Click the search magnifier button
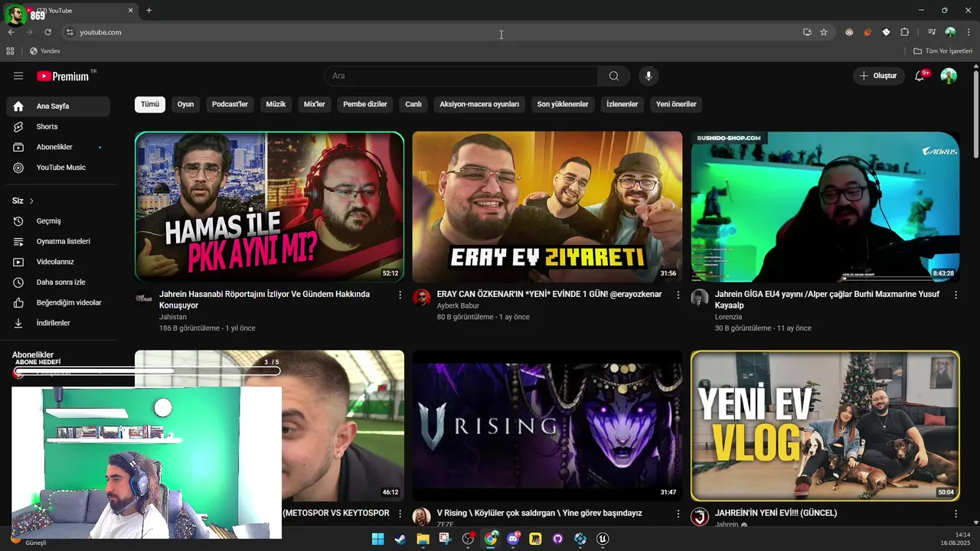This screenshot has height=551, width=980. [x=614, y=76]
